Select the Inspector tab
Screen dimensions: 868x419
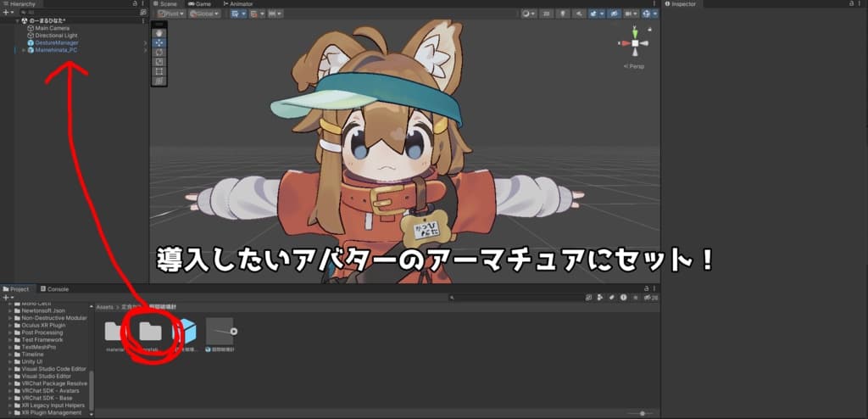click(x=680, y=4)
